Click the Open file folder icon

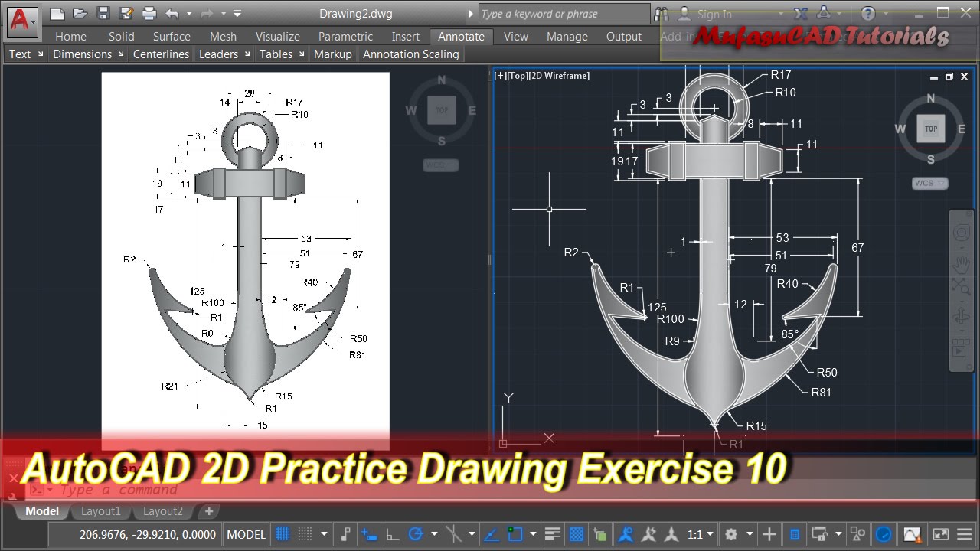pyautogui.click(x=80, y=13)
